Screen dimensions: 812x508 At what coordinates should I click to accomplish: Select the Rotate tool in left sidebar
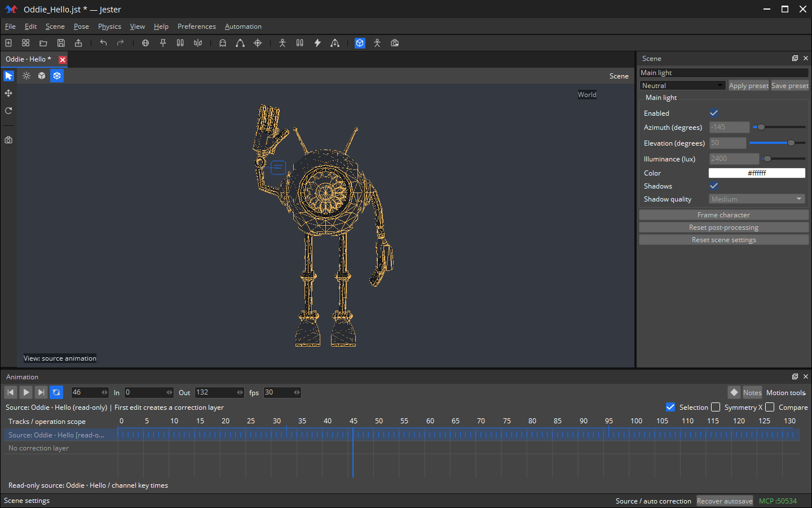coord(8,111)
